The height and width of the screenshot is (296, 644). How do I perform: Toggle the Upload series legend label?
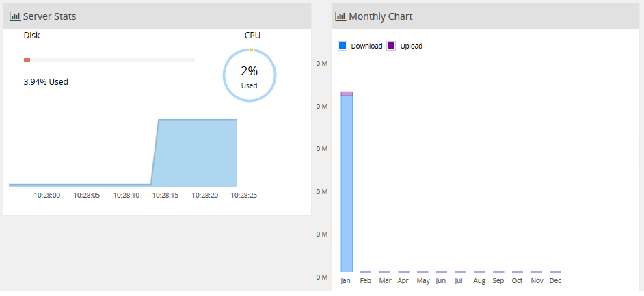coord(411,46)
